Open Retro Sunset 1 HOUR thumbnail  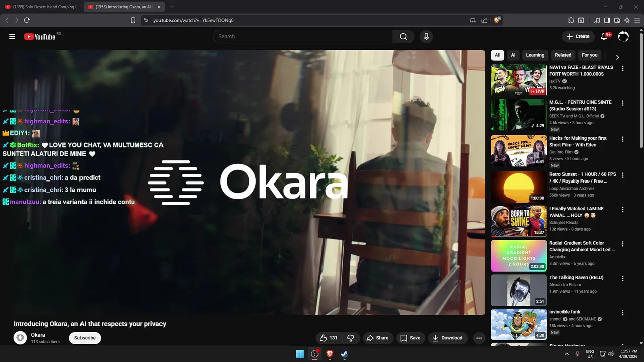519,187
